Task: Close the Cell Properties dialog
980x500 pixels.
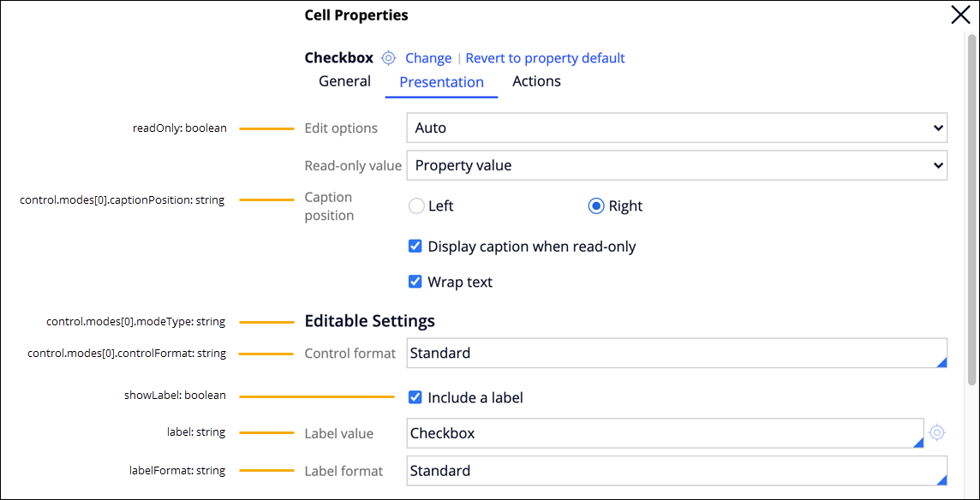Action: point(960,15)
